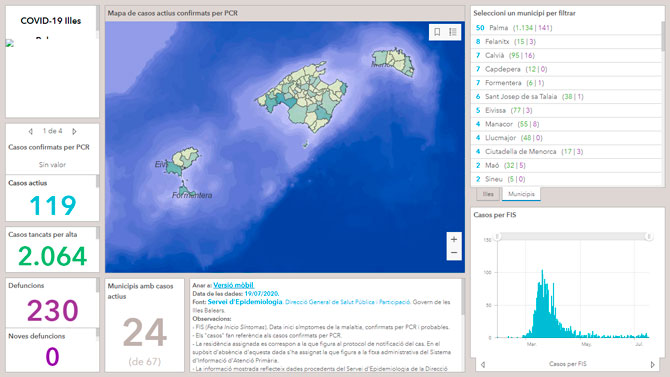This screenshot has width=670, height=377.
Task: Click the right handle of chart range slider
Action: 649,236
